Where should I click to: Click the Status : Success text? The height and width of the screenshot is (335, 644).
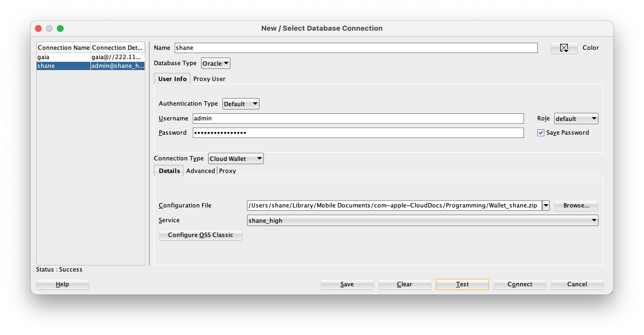[59, 269]
